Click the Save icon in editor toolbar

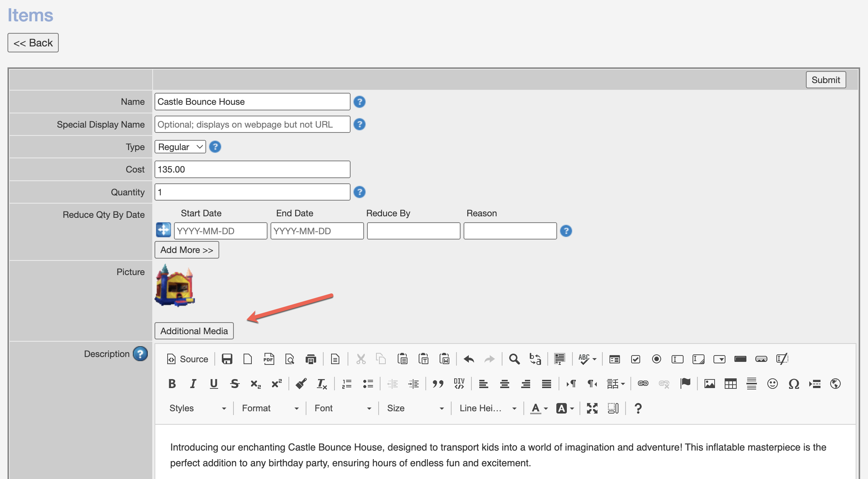pyautogui.click(x=227, y=359)
